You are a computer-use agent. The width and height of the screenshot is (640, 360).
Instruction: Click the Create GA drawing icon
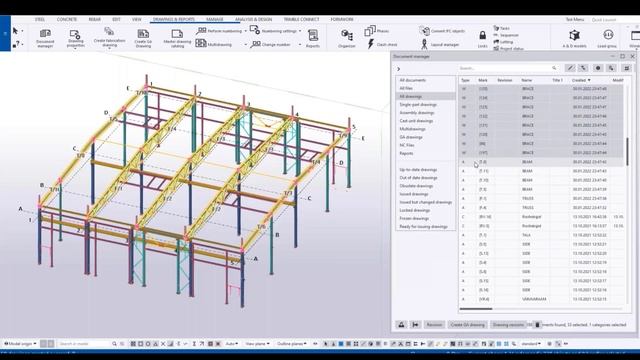pyautogui.click(x=143, y=38)
